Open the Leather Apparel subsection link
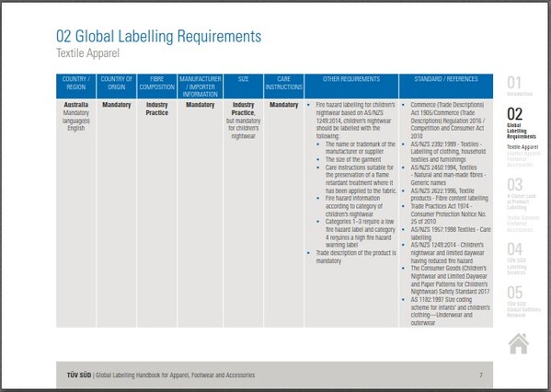The width and height of the screenshot is (551, 392). [x=523, y=154]
